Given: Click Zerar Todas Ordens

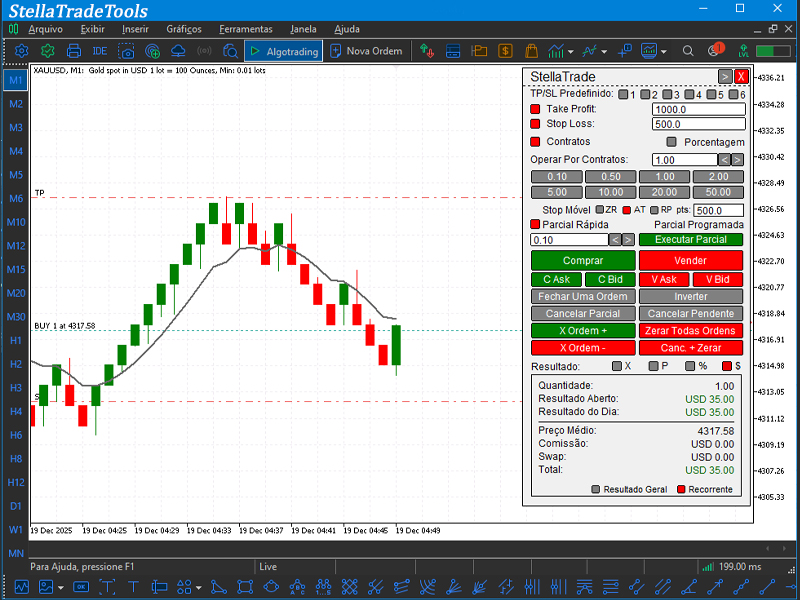Looking at the screenshot, I should [x=691, y=330].
